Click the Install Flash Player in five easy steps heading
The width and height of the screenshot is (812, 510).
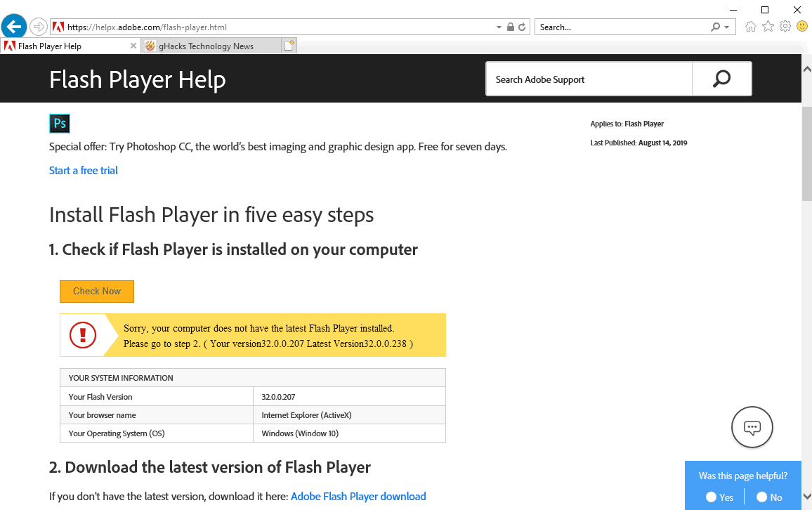tap(211, 215)
